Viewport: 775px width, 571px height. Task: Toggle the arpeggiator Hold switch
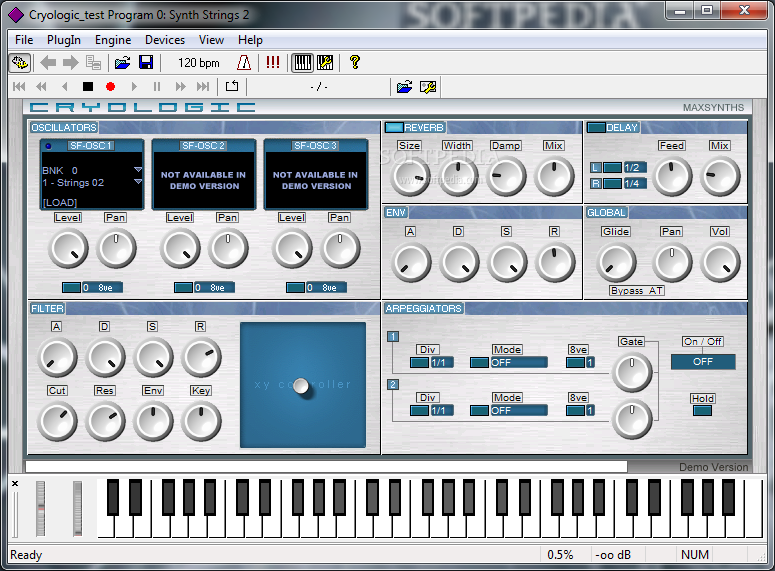[702, 410]
